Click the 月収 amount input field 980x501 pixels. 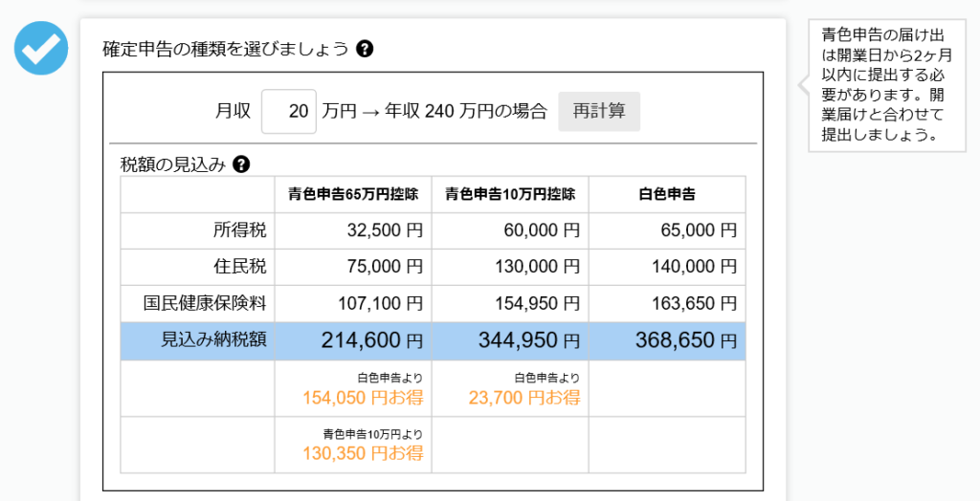[289, 111]
